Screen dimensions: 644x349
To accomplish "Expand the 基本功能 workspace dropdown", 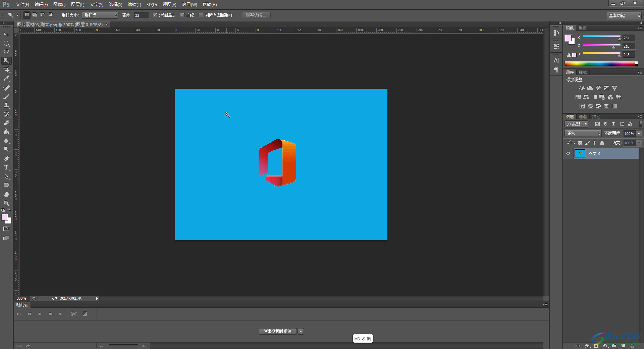I will coord(624,15).
